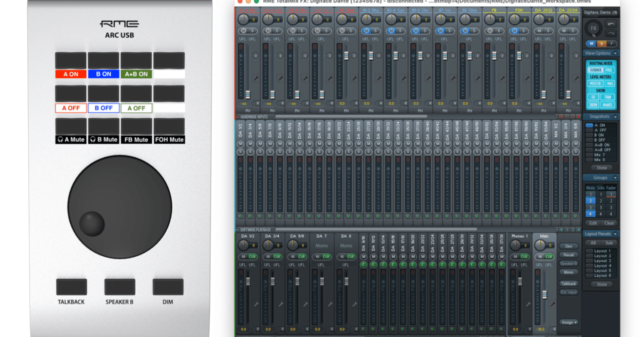Click the wrench on the DA 7 Mono strip
644x337 pixels.
[330, 304]
